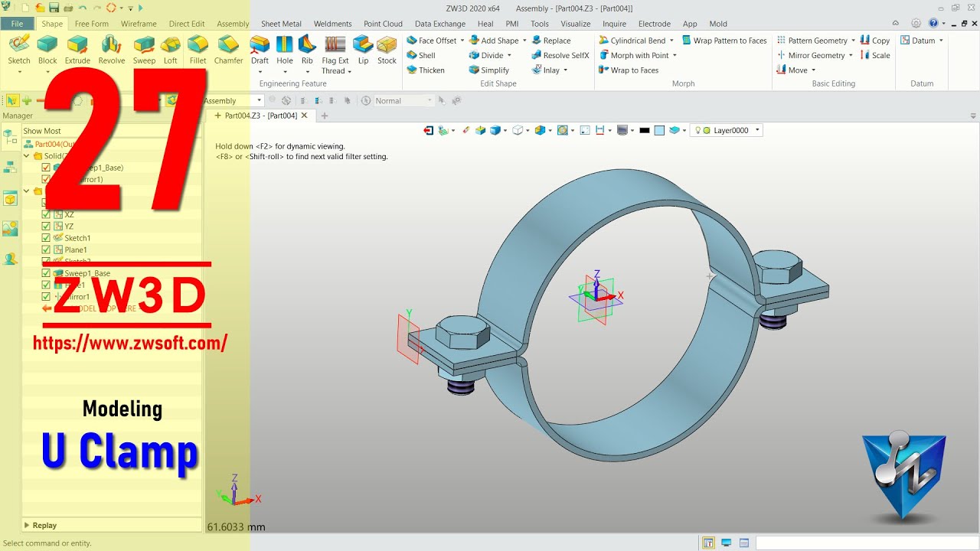Select Wrap Pattern to Faces

(724, 41)
